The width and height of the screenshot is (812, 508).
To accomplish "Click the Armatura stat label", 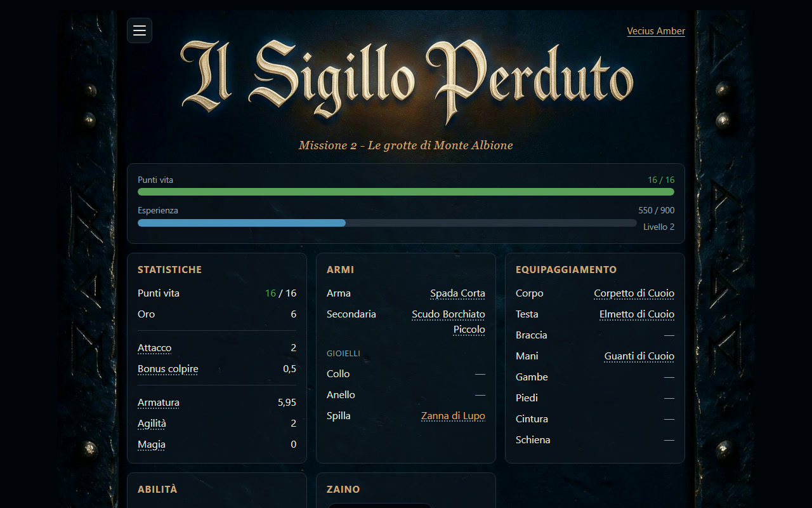I will click(159, 403).
